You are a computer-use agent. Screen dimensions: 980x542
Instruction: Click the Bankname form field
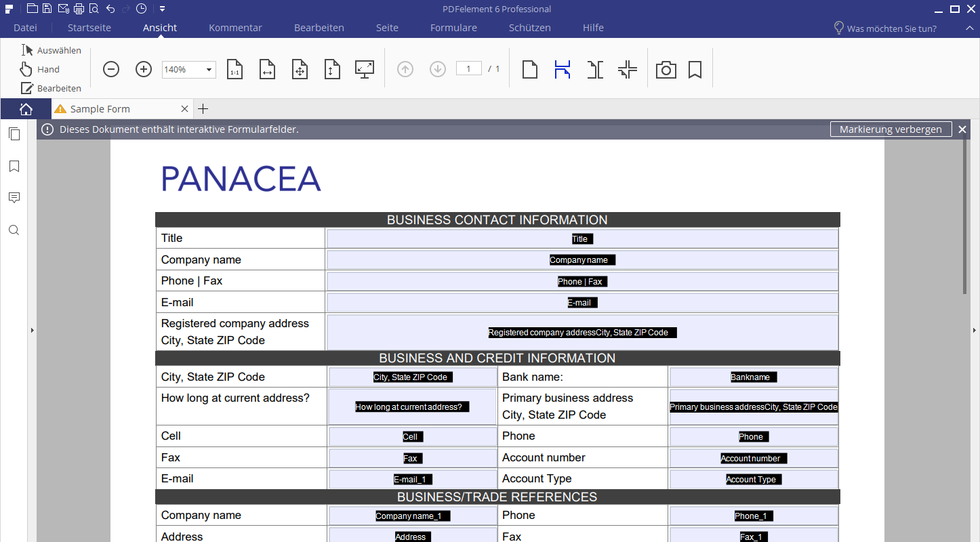tap(754, 377)
